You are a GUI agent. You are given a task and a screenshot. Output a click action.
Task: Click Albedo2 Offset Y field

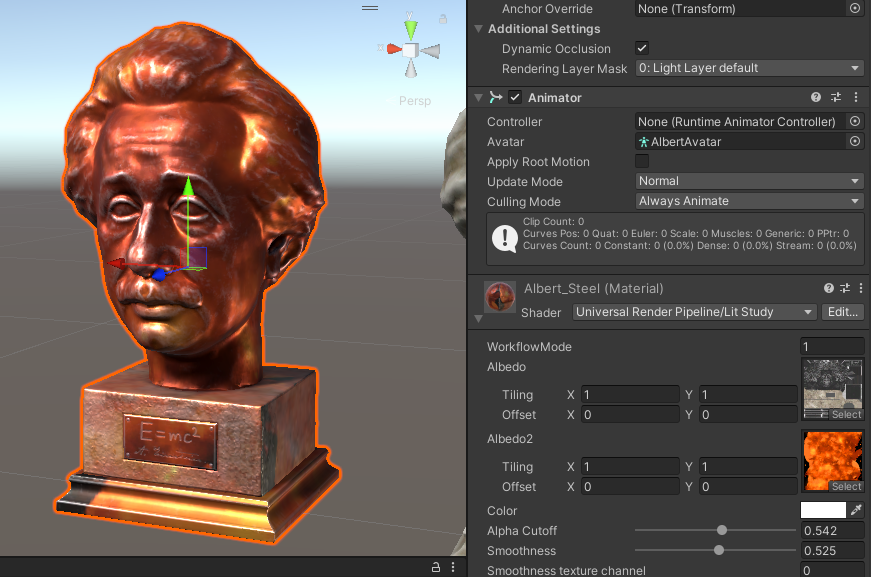tap(748, 486)
